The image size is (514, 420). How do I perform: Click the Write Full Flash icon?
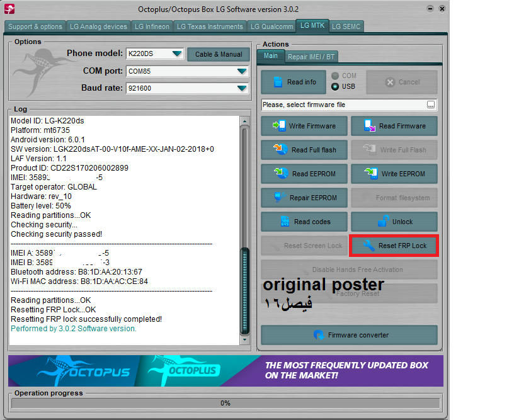369,150
